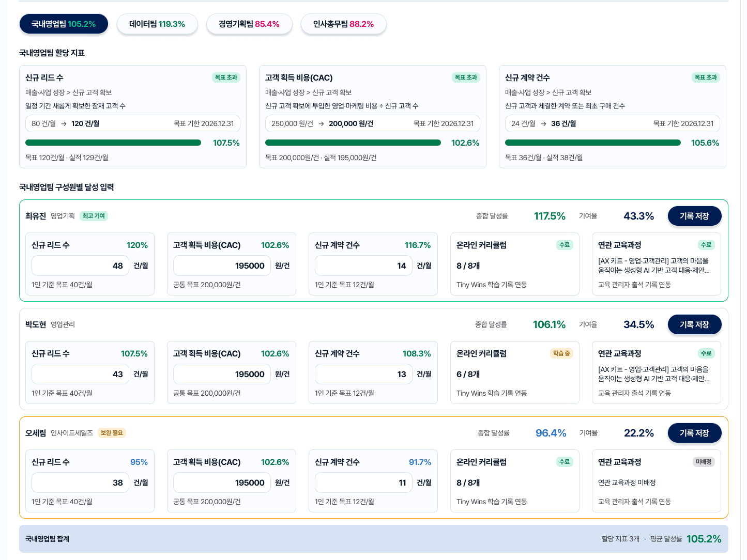Click the 수료 badge in 박도현's 연관 교육과정
747x560 pixels.
pos(706,353)
